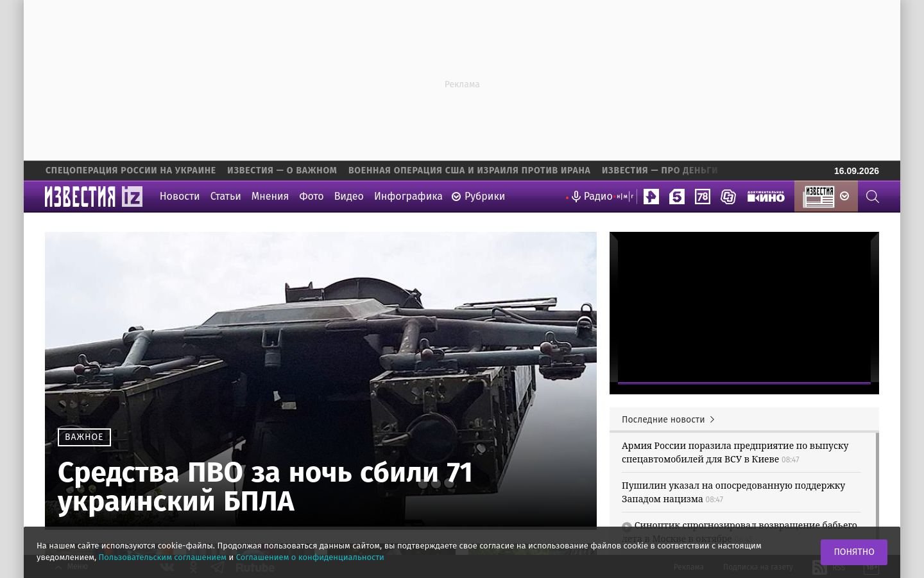Open the REN TV channel icon
Viewport: 924px width, 578px height.
[651, 197]
